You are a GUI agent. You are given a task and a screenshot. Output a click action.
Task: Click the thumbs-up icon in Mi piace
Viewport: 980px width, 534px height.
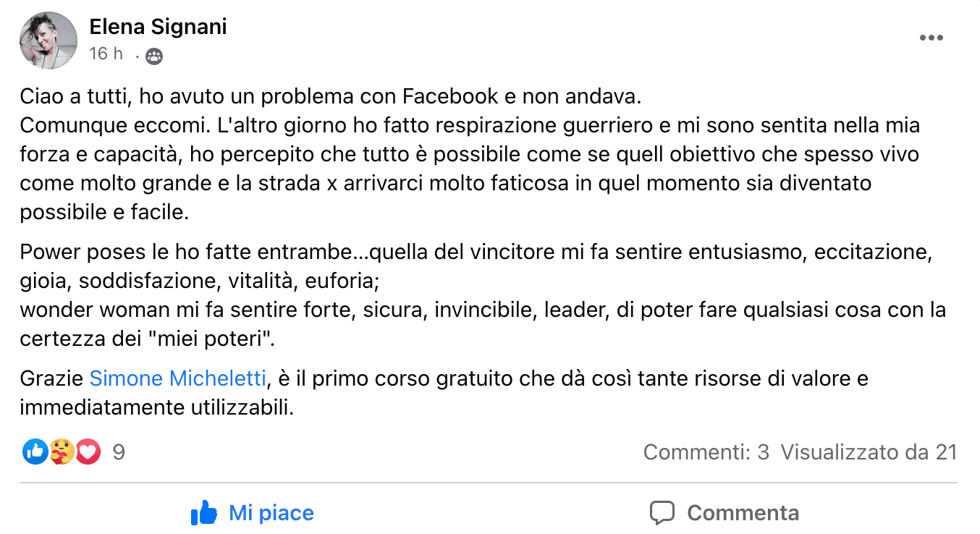(204, 513)
